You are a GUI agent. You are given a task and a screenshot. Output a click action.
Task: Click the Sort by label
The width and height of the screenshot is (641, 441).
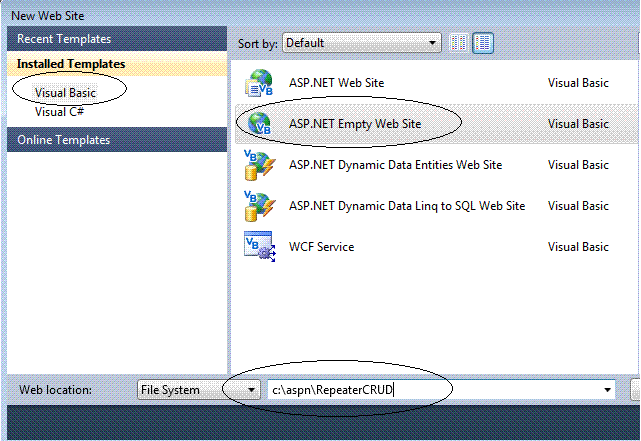pyautogui.click(x=258, y=43)
